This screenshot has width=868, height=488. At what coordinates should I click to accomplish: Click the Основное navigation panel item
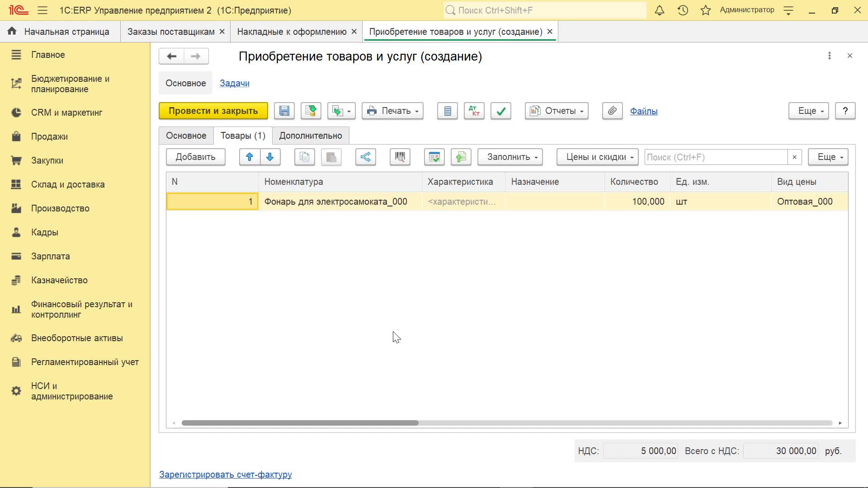tap(185, 83)
